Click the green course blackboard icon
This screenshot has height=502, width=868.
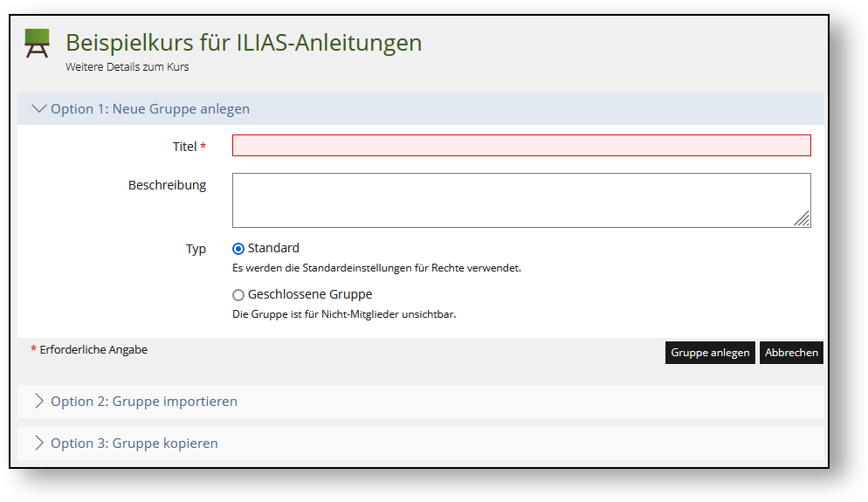(37, 43)
